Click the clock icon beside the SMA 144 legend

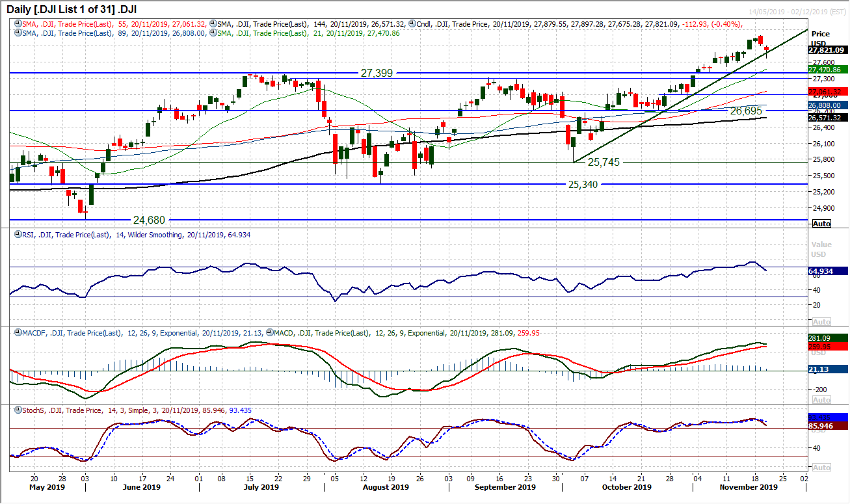pos(215,23)
